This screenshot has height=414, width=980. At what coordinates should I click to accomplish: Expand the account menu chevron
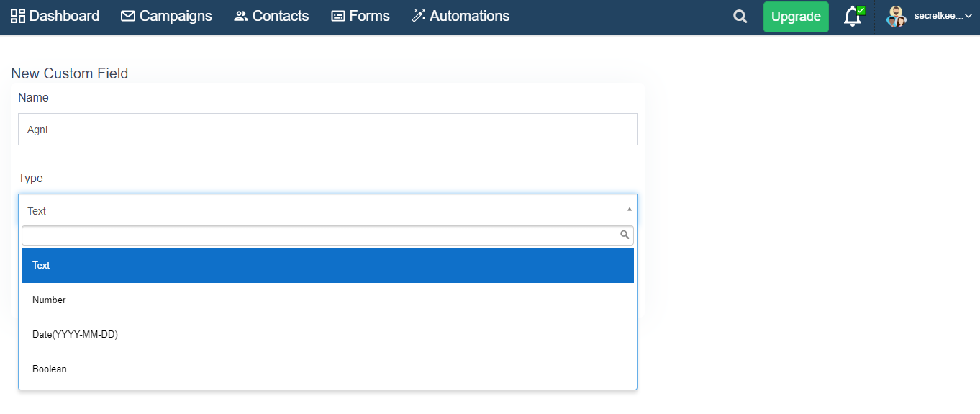[968, 16]
